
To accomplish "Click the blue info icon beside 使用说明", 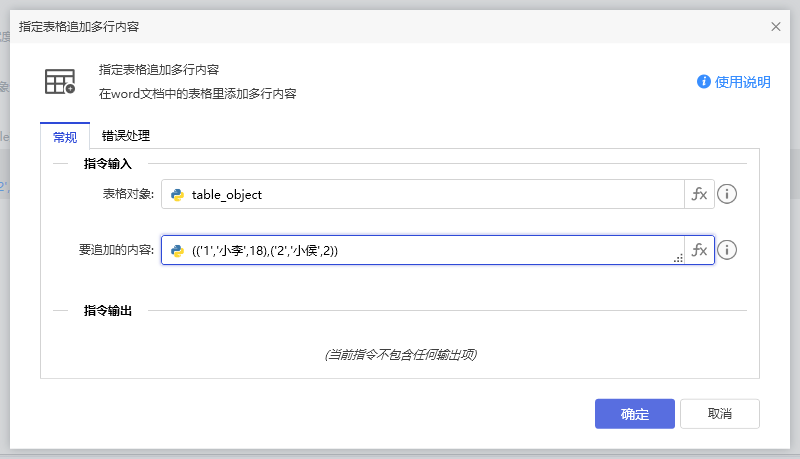I will tap(704, 82).
